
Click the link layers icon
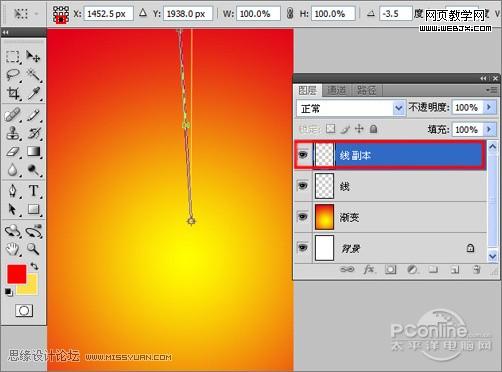click(x=347, y=269)
